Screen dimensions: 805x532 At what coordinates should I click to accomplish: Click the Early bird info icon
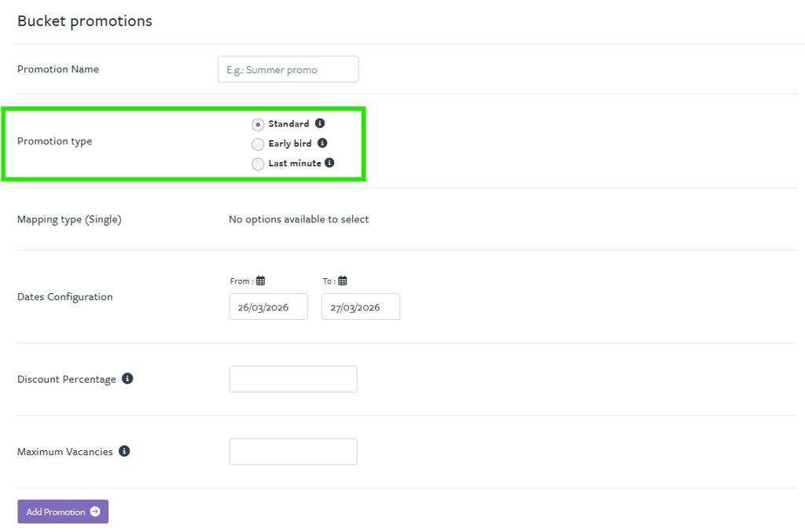coord(322,143)
